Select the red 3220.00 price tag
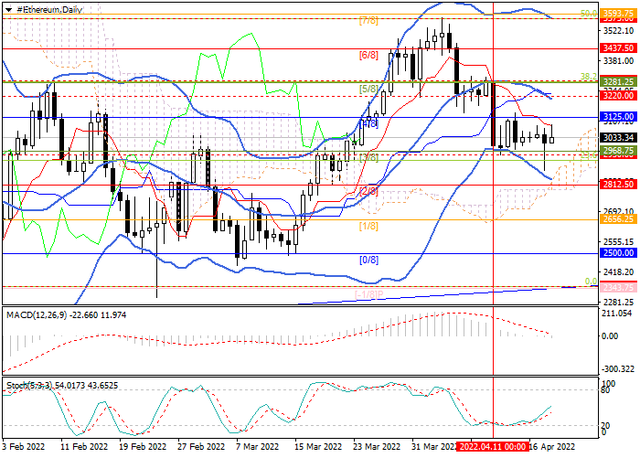Viewport: 640px width, 457px height. coord(618,95)
